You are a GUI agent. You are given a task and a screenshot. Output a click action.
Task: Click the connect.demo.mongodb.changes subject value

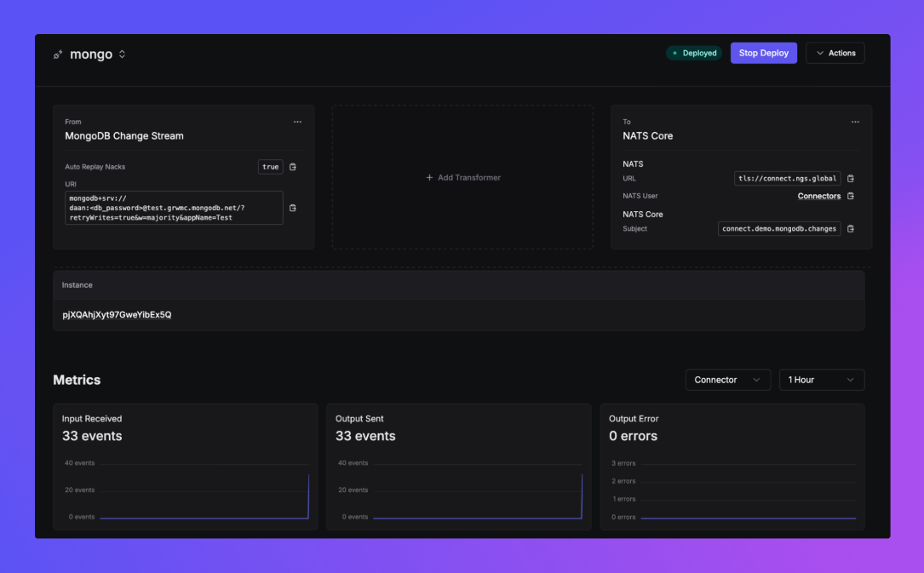779,228
